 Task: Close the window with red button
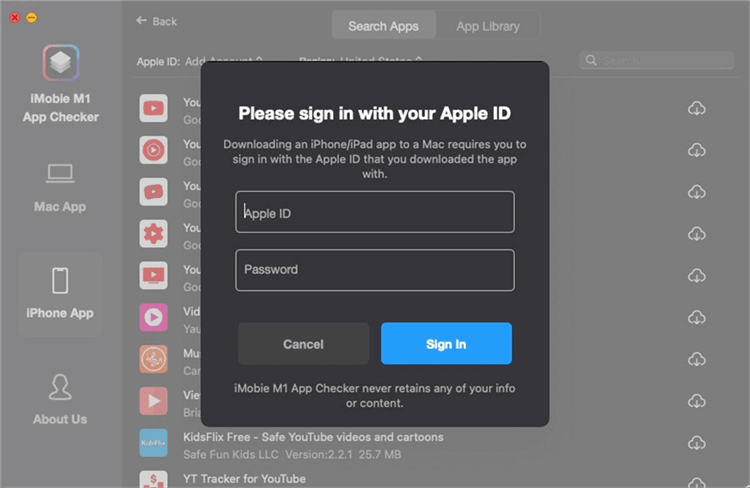(x=15, y=18)
